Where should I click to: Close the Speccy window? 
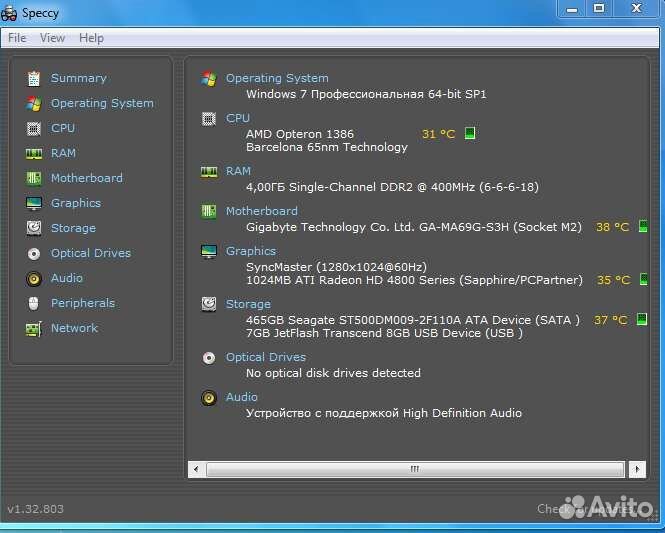pyautogui.click(x=636, y=9)
